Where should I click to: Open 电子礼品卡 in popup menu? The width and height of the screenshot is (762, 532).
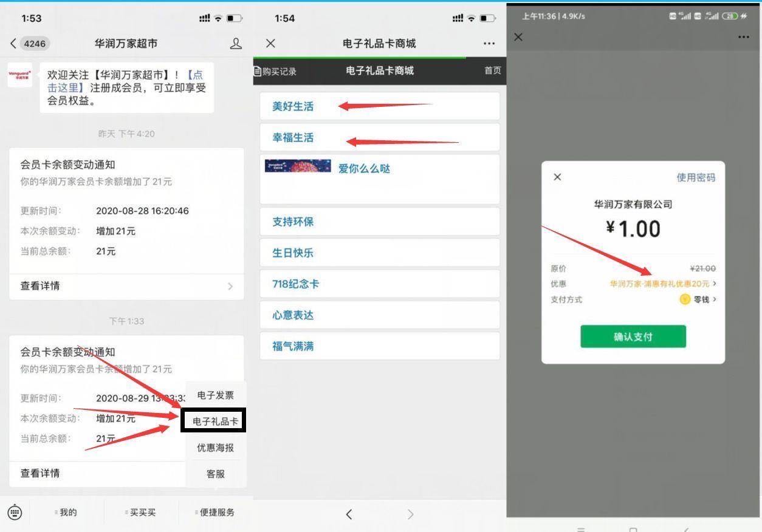coord(215,421)
